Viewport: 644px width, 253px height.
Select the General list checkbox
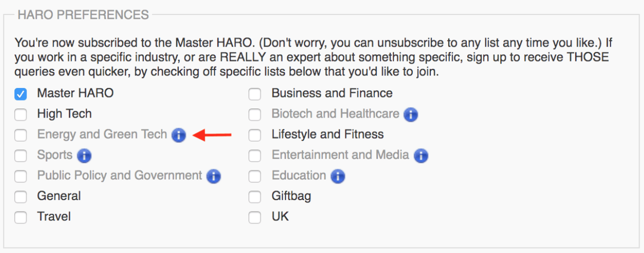20,197
